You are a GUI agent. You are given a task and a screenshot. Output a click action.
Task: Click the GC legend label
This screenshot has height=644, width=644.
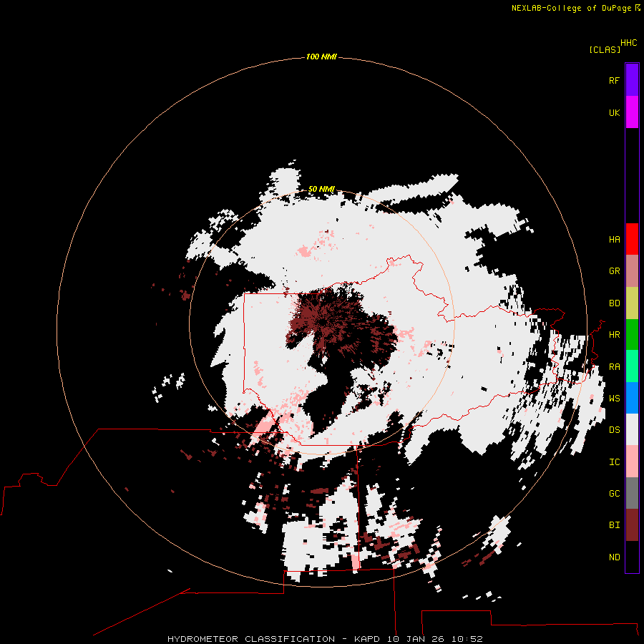[614, 494]
